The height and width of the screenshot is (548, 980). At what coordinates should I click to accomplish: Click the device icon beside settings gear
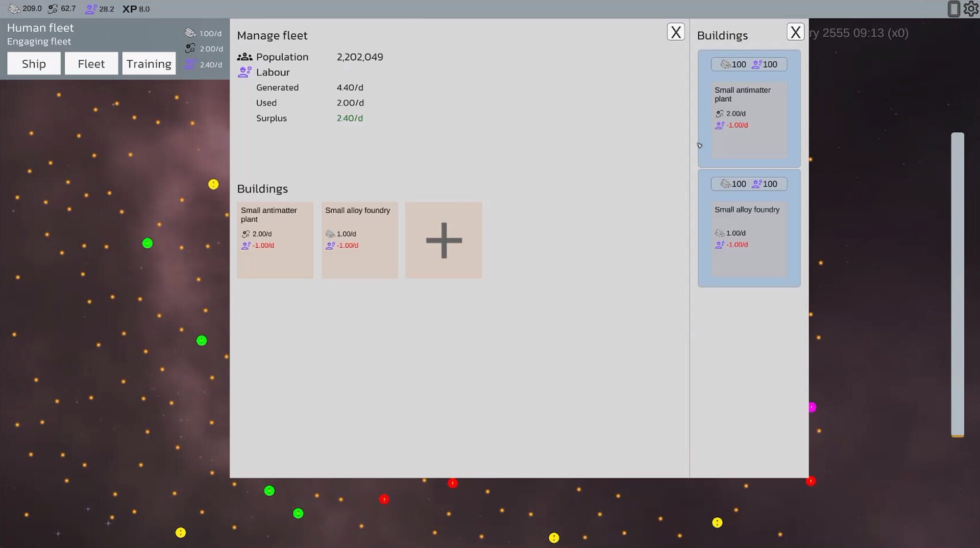pyautogui.click(x=953, y=9)
